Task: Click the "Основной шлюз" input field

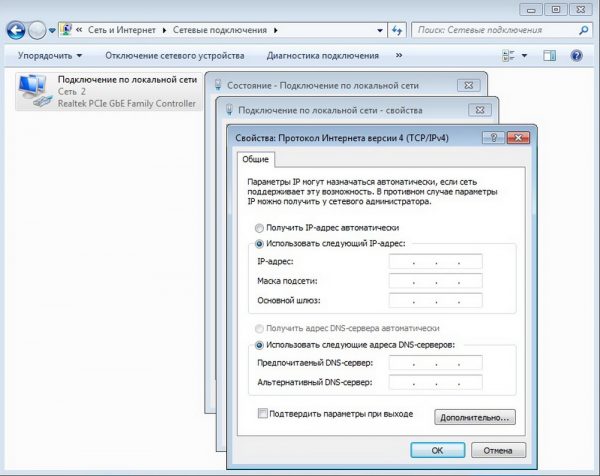Action: [x=435, y=301]
